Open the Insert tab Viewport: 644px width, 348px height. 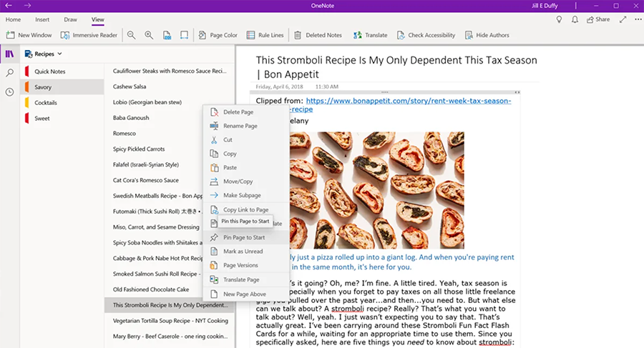42,19
